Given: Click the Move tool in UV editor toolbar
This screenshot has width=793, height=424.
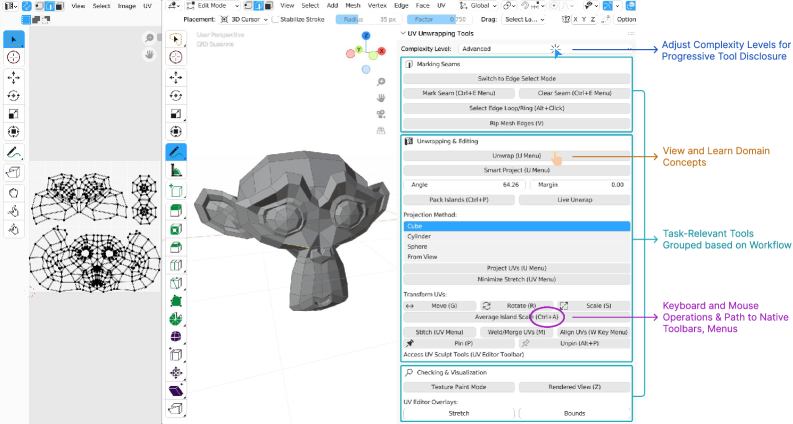Looking at the screenshot, I should [x=14, y=76].
